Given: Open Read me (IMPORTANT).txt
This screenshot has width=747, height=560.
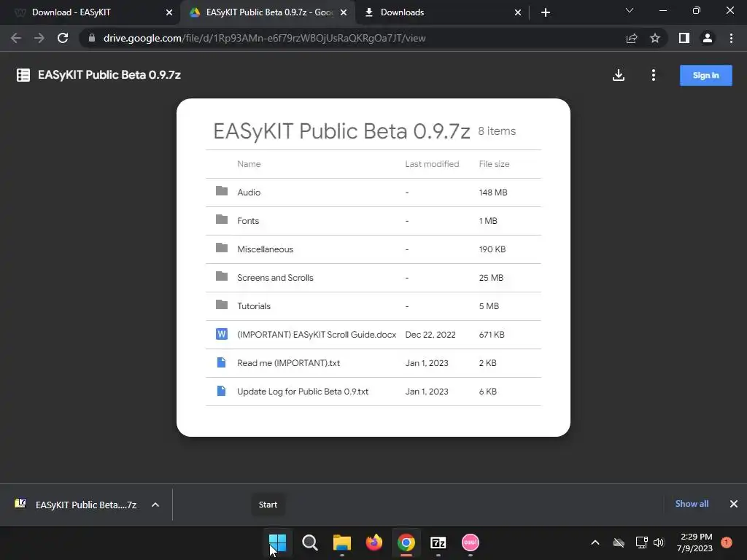Looking at the screenshot, I should (289, 363).
